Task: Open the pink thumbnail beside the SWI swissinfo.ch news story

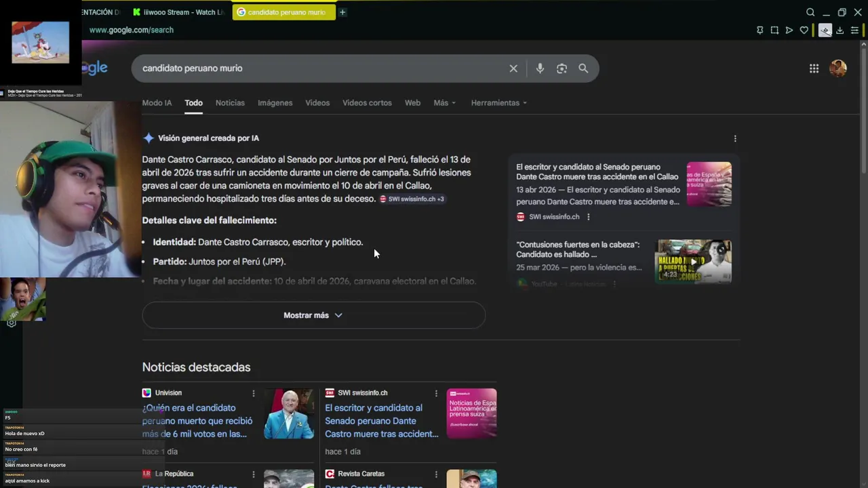Action: 472,413
